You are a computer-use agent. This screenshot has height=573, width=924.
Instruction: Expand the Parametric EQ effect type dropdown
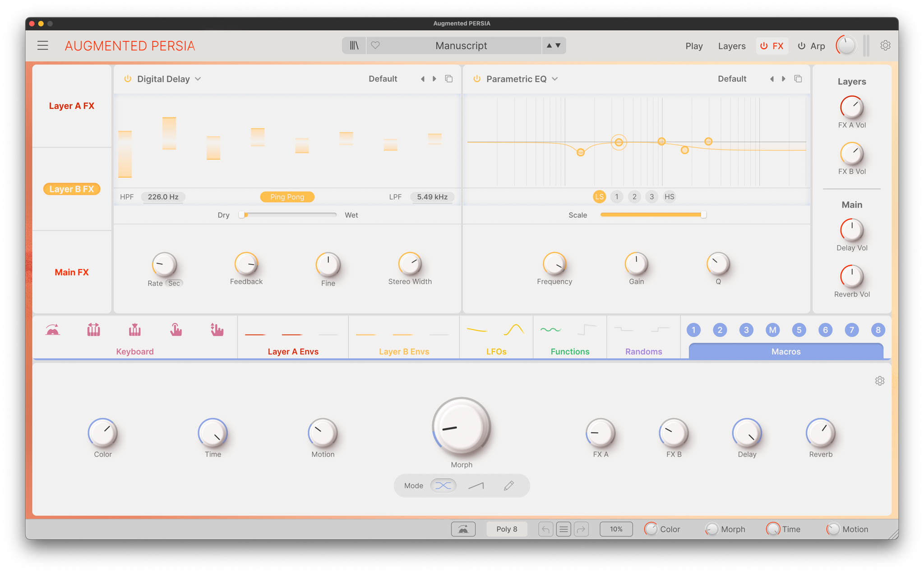[555, 79]
